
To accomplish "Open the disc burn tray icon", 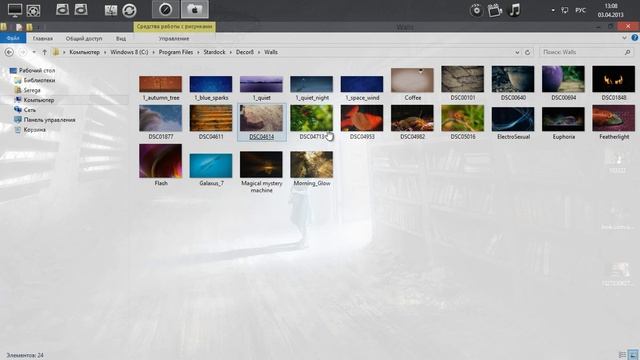I will tap(476, 10).
